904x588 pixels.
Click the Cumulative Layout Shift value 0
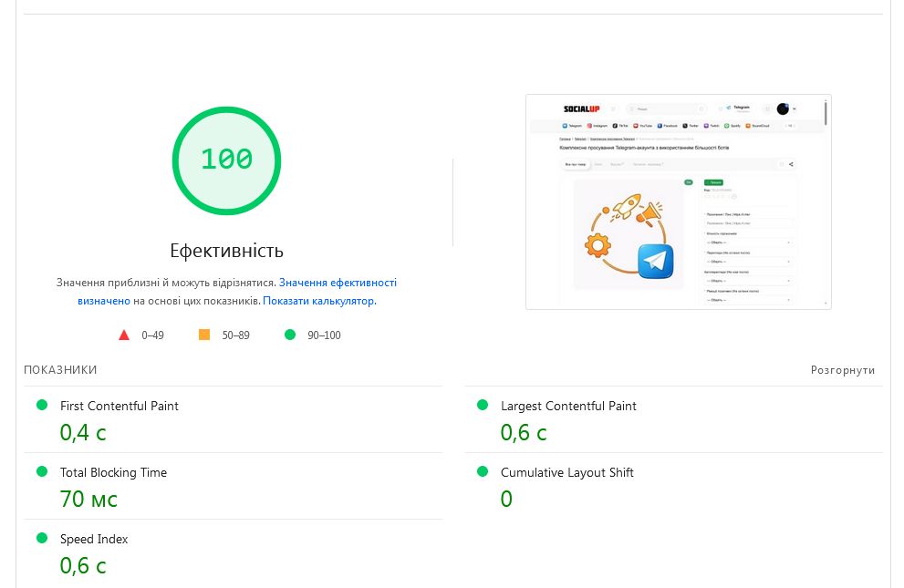[506, 499]
